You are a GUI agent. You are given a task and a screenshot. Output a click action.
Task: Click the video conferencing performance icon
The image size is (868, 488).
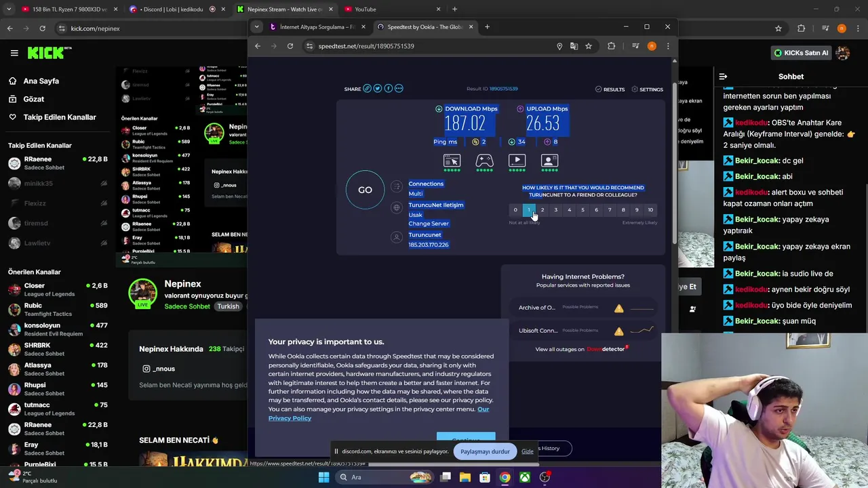549,161
